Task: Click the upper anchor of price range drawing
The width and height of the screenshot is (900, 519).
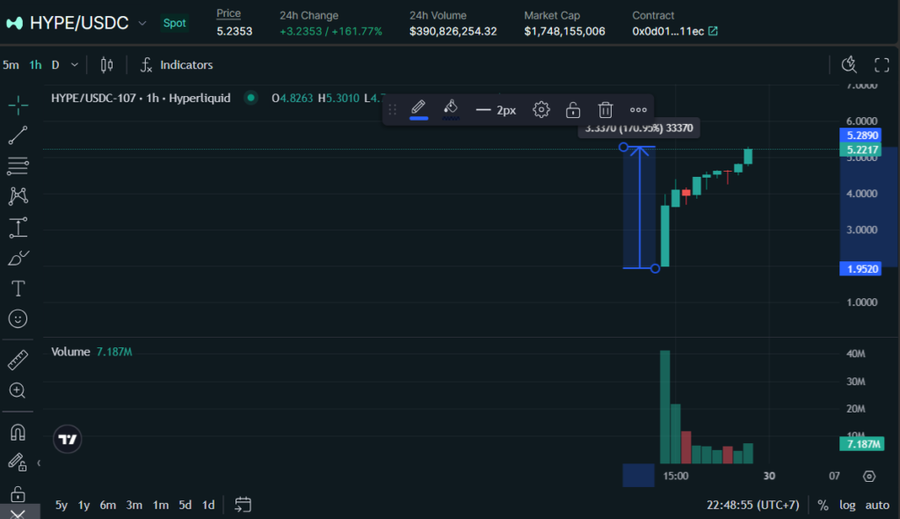Action: coord(623,147)
